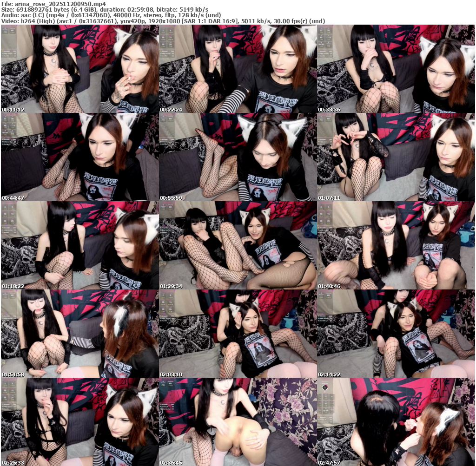Open the frame stamped 01:29:34
This screenshot has width=476, height=466.
pos(238,245)
